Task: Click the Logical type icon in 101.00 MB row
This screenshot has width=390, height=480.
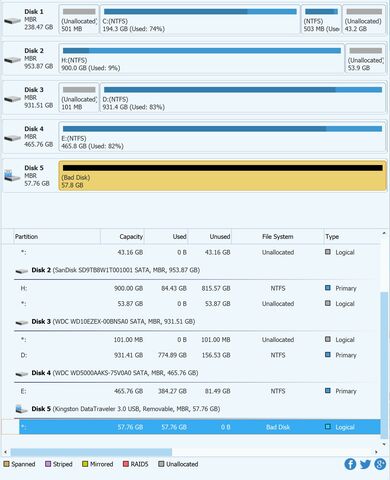Action: (328, 339)
